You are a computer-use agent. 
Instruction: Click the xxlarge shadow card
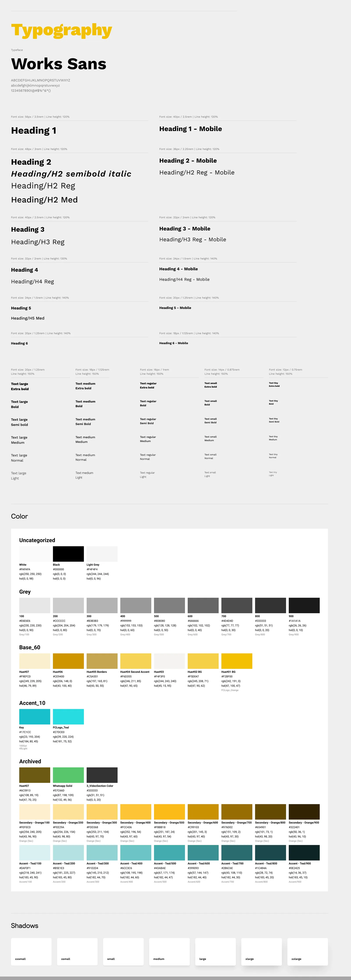[x=308, y=952]
